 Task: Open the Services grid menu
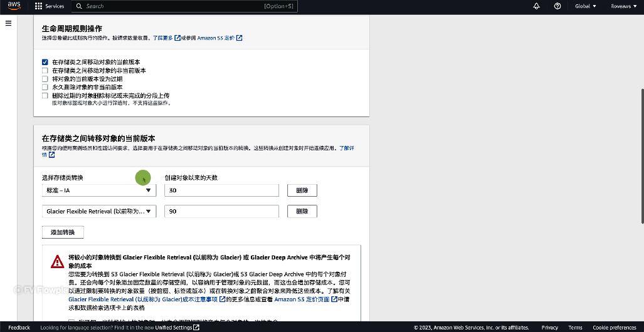pos(39,6)
